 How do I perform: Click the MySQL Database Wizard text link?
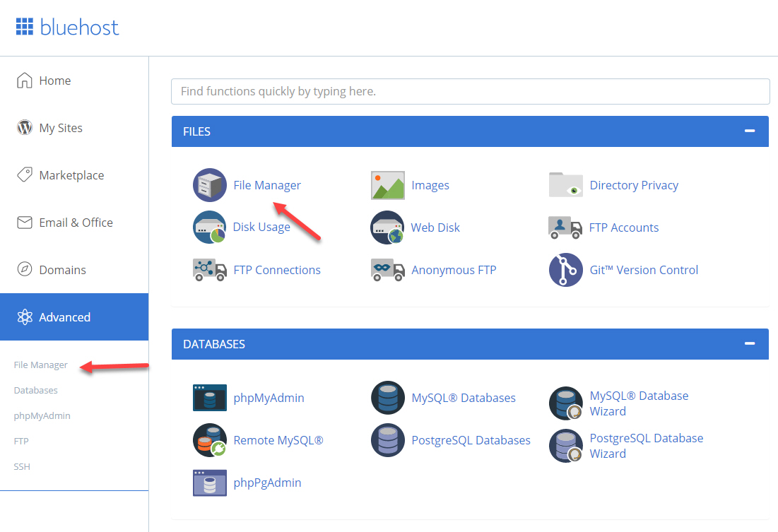coord(639,403)
